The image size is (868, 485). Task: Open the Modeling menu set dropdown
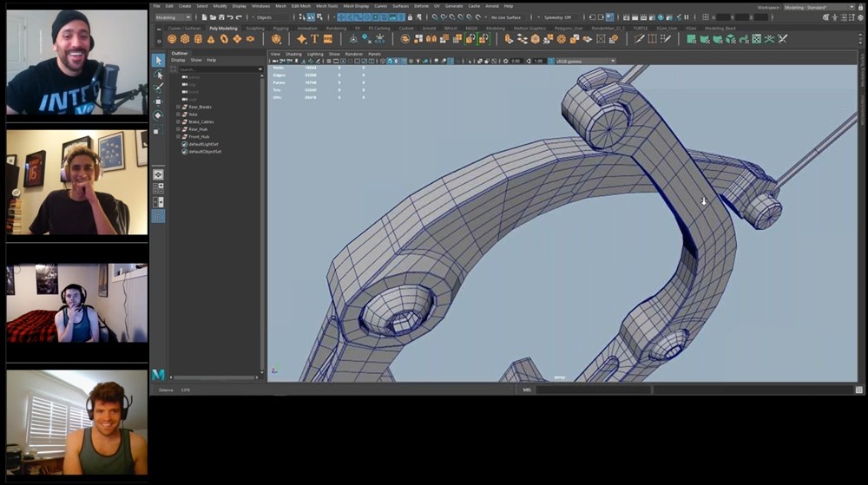point(174,17)
